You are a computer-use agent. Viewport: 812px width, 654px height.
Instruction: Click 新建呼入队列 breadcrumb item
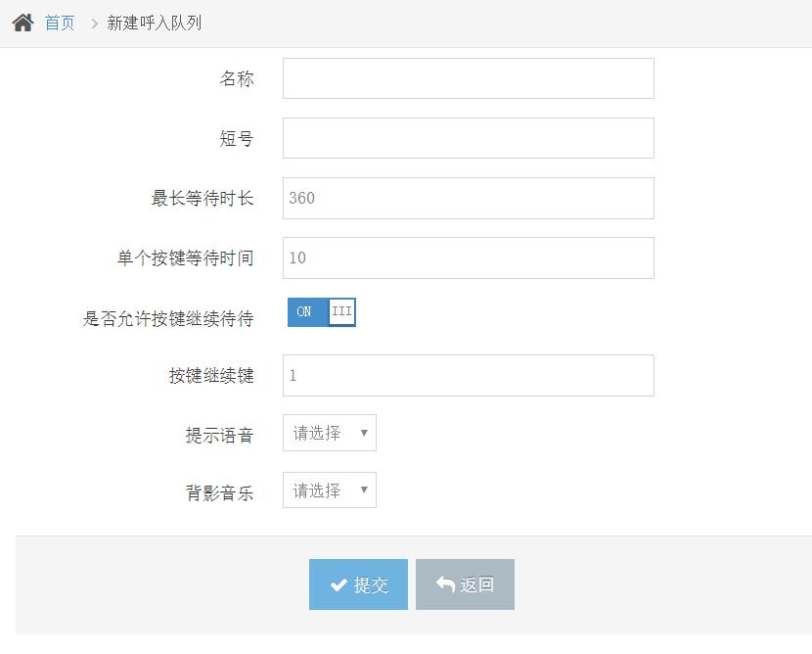point(155,23)
